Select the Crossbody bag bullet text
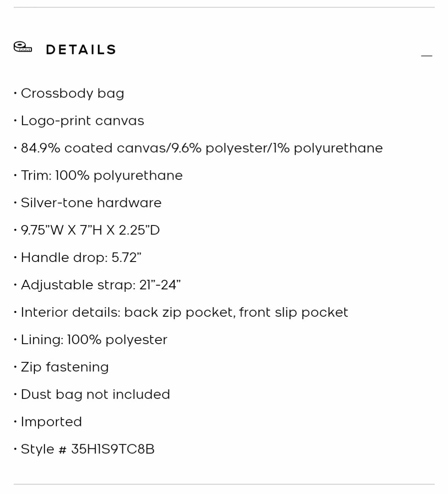This screenshot has width=448, height=494. (73, 93)
